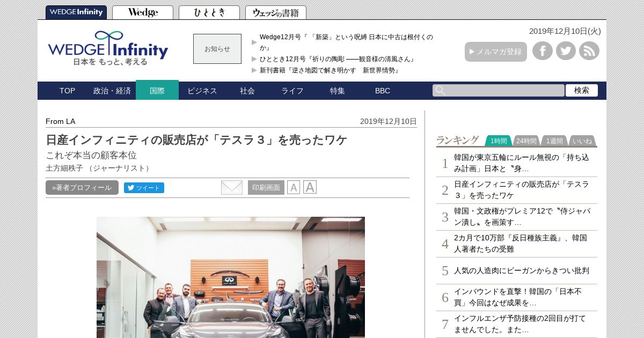Viewport: 644px width, 338px height.
Task: Select the larger font size A icon
Action: (x=310, y=187)
